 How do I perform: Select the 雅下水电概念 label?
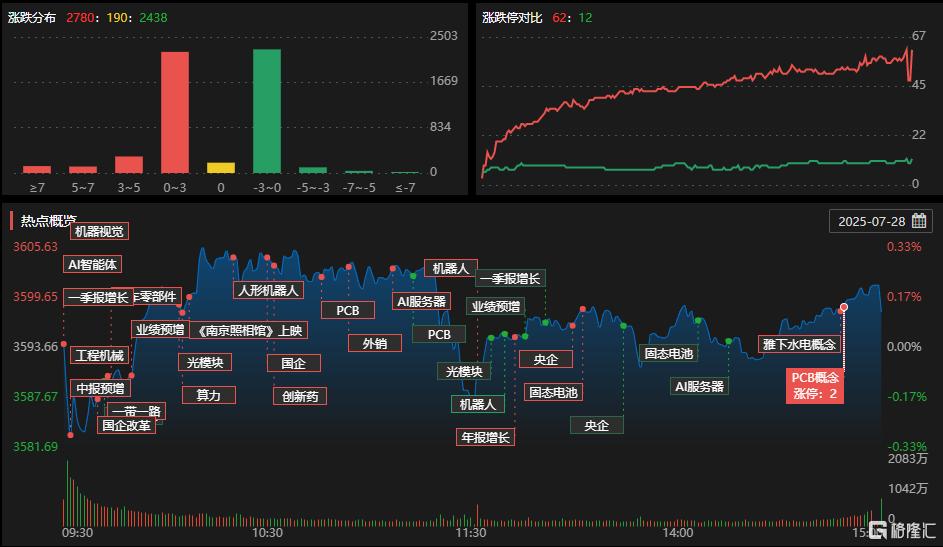[x=799, y=344]
